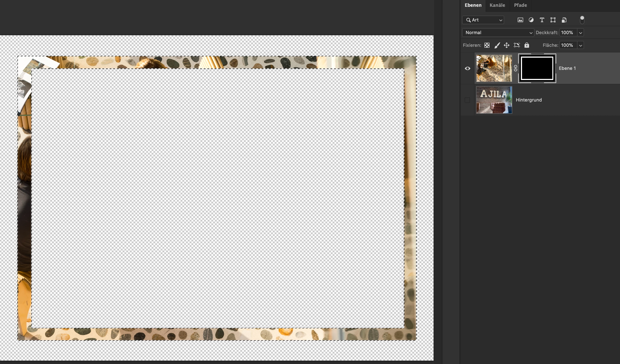
Task: Click the mask link chain on Ebene 1
Action: (515, 68)
